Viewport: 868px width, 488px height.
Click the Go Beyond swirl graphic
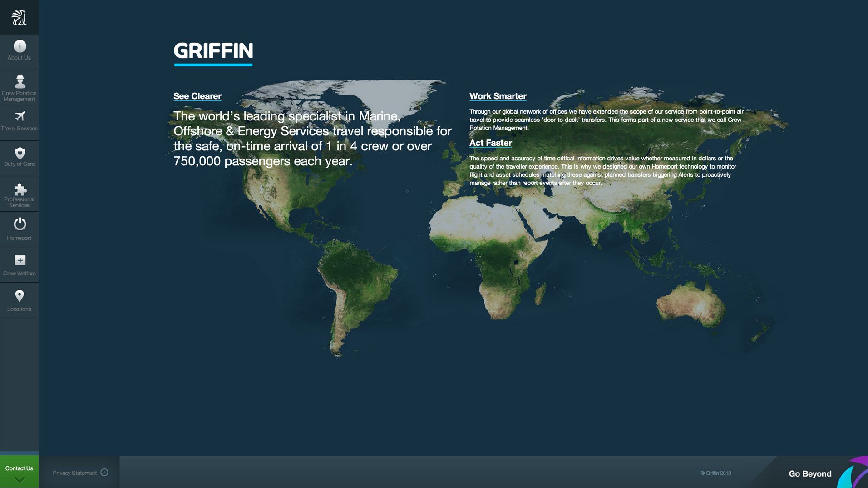tap(852, 472)
